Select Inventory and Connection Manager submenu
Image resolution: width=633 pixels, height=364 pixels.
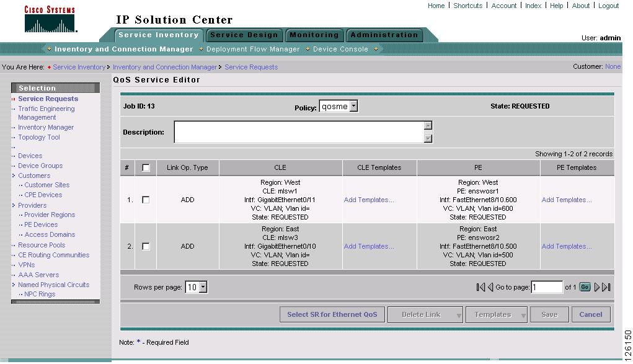124,49
